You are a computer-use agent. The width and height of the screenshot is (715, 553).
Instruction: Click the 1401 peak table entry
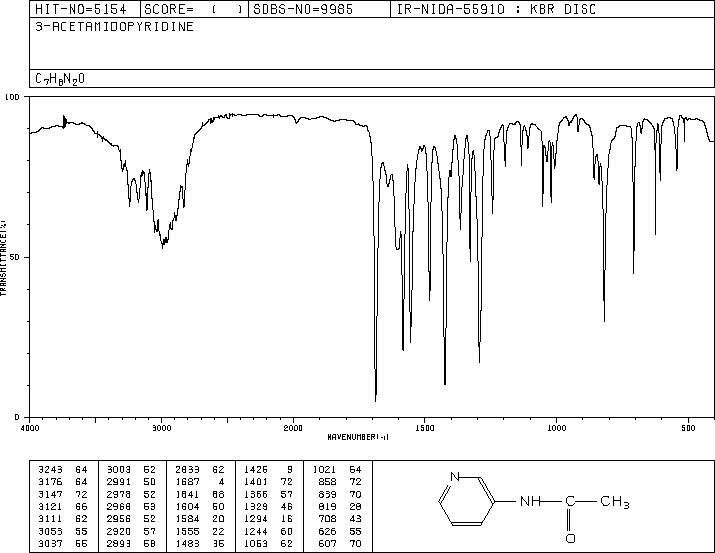tap(269, 481)
